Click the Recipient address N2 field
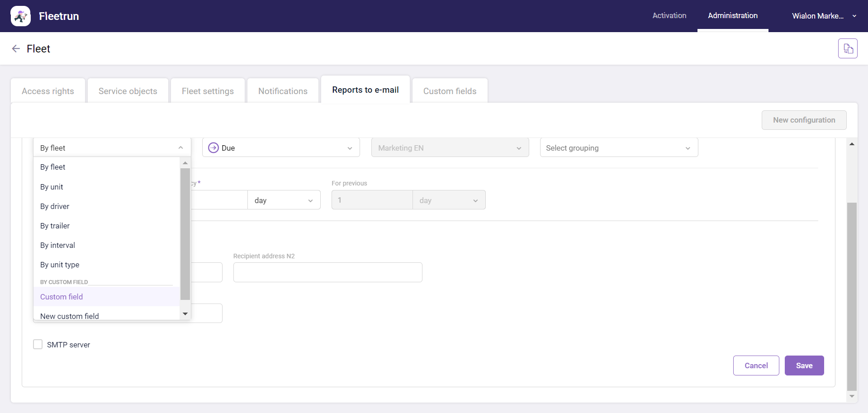868x413 pixels. pos(327,272)
